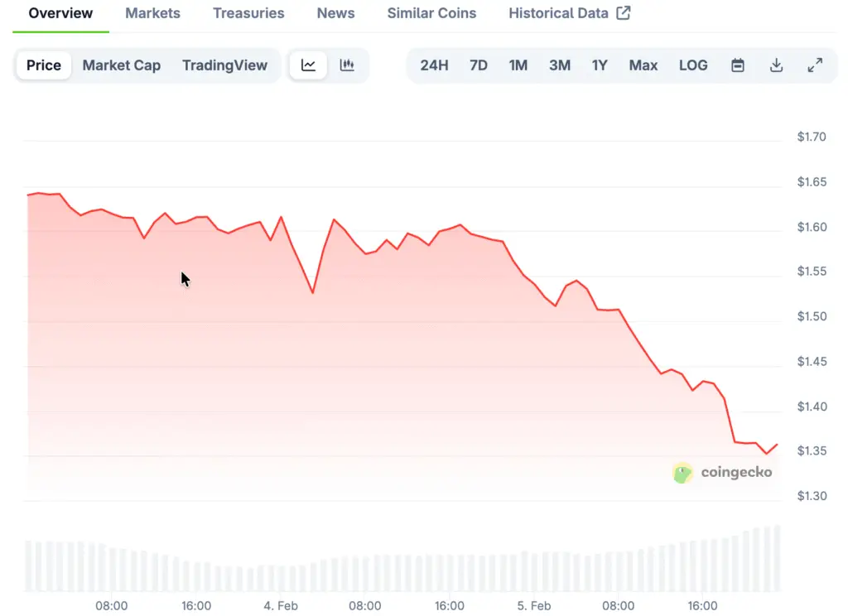Open Historical Data external link
The height and width of the screenshot is (616, 848).
(569, 13)
